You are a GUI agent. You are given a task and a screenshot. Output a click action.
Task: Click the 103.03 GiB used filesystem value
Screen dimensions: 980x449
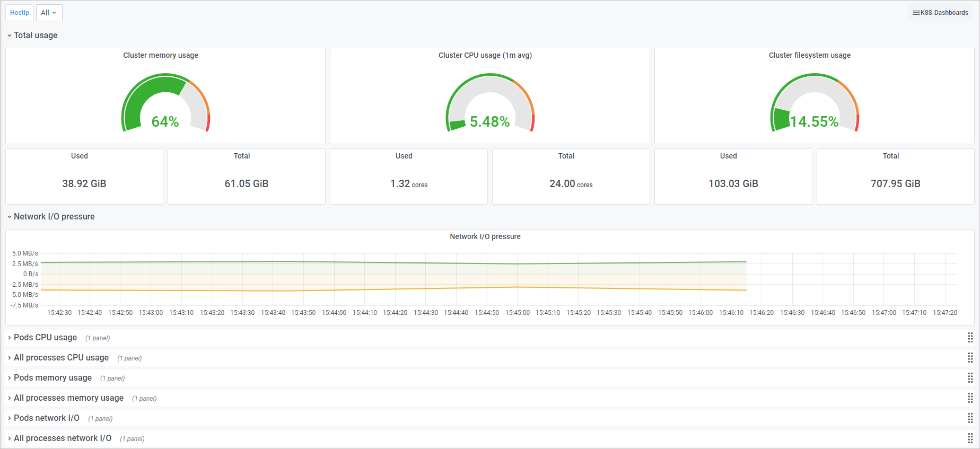733,184
